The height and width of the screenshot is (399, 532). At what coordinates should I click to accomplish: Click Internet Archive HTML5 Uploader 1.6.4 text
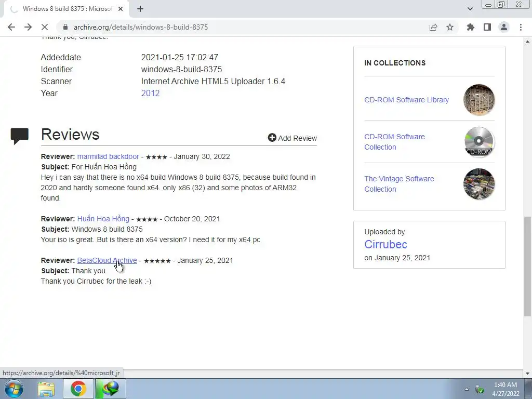tap(213, 82)
